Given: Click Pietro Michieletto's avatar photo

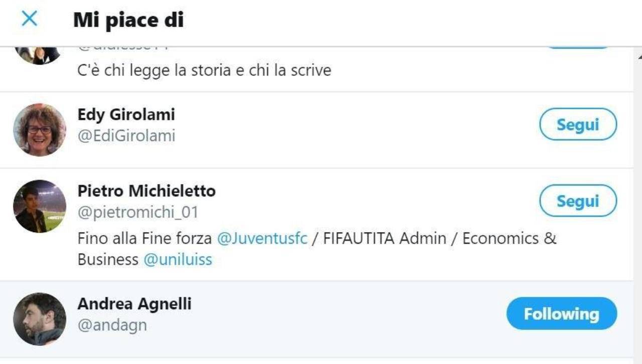Looking at the screenshot, I should pyautogui.click(x=39, y=206).
